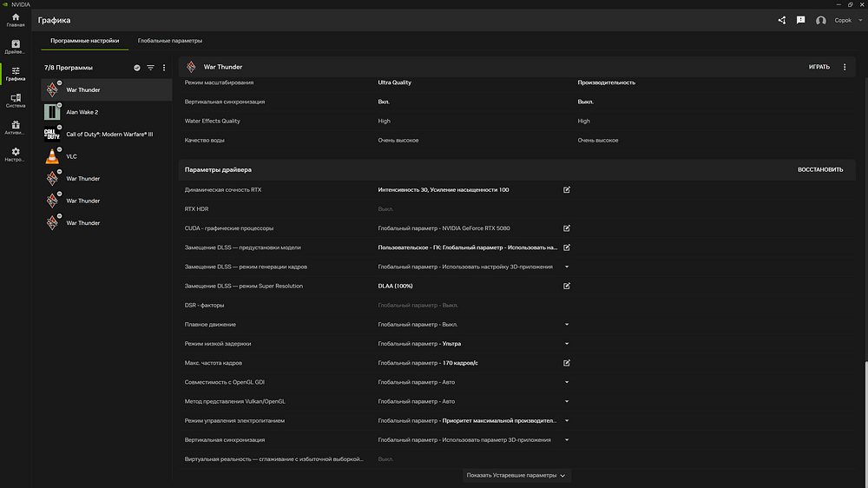Open the feedback notification icon

click(800, 21)
